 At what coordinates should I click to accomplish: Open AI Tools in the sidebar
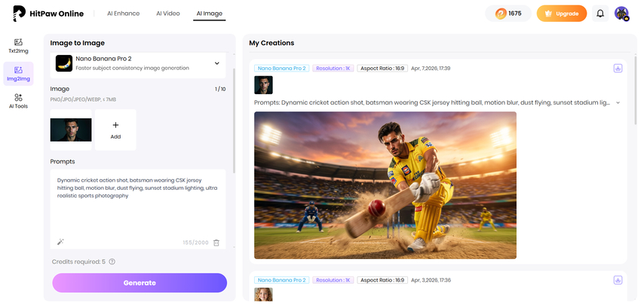(18, 102)
